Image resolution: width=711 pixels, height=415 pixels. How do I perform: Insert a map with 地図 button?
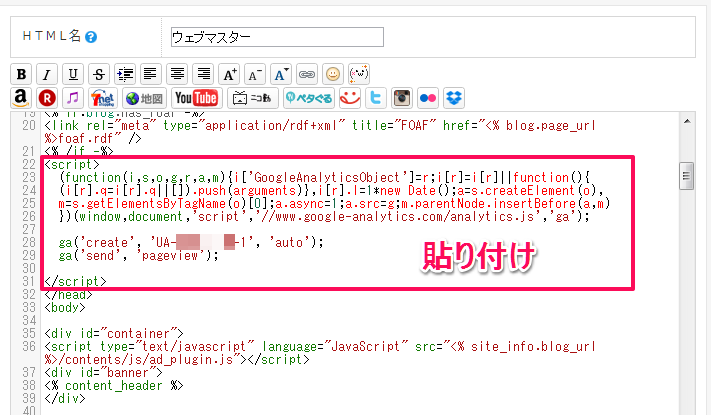coord(145,98)
